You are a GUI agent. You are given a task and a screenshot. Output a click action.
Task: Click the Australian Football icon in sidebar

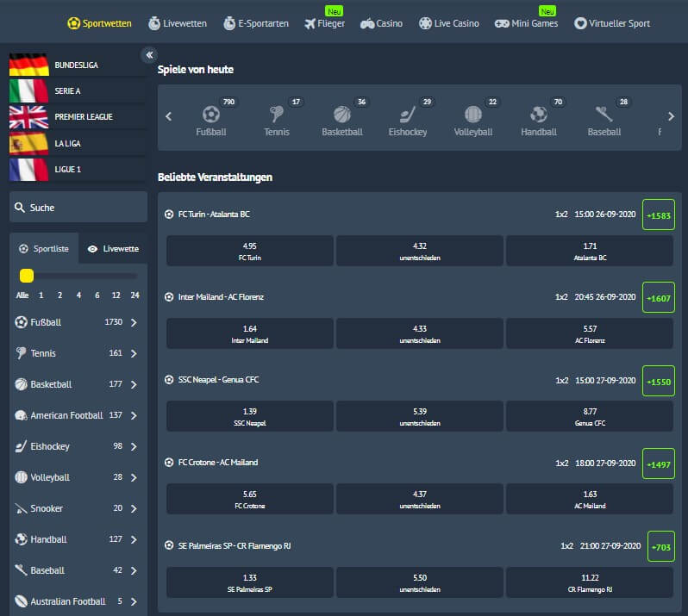[21, 601]
